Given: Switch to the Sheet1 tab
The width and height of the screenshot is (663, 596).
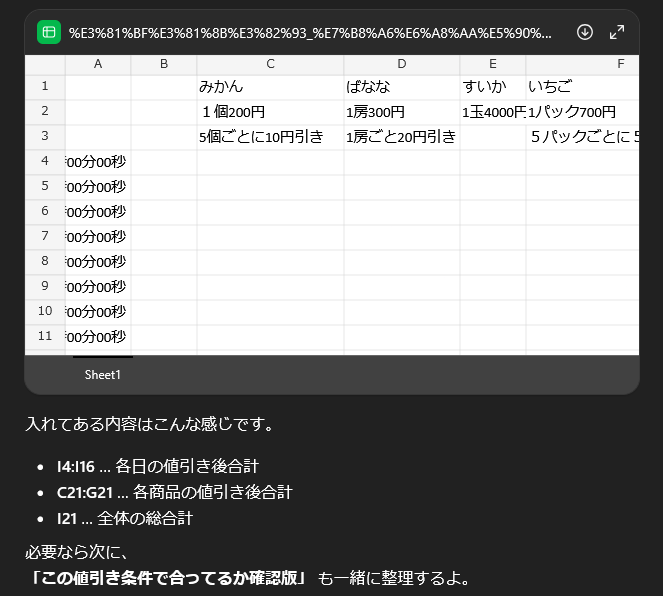Looking at the screenshot, I should click(102, 375).
